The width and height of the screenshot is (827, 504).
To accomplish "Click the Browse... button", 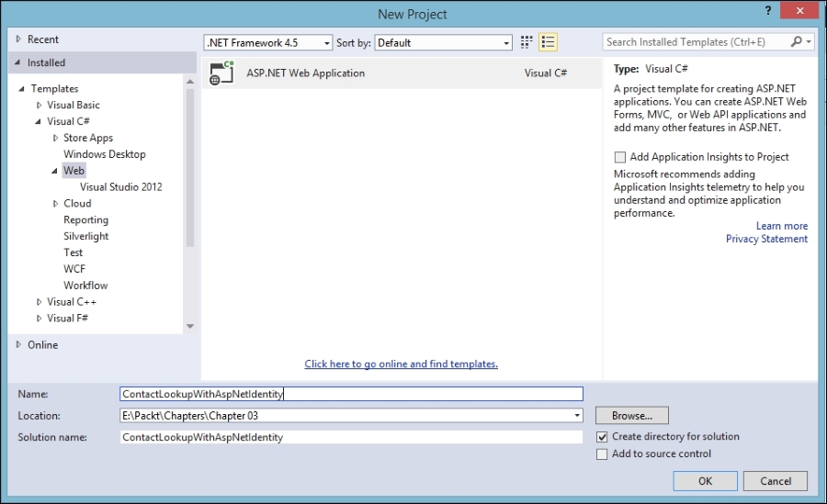I will [631, 416].
